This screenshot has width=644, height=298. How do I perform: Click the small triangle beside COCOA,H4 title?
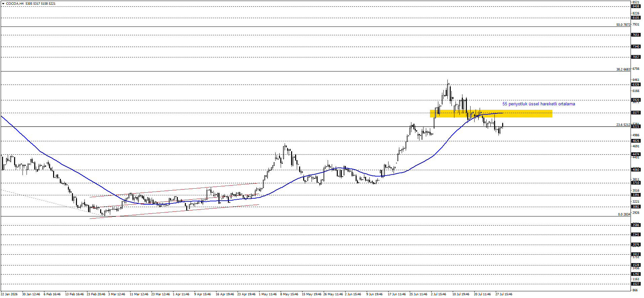3,4
